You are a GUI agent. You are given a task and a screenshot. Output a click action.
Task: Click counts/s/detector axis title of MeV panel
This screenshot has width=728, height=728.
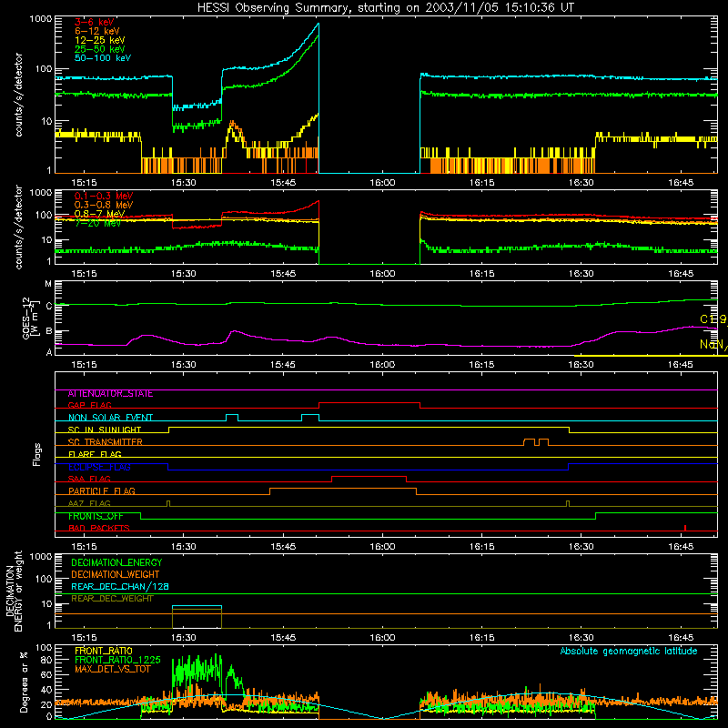pos(18,227)
